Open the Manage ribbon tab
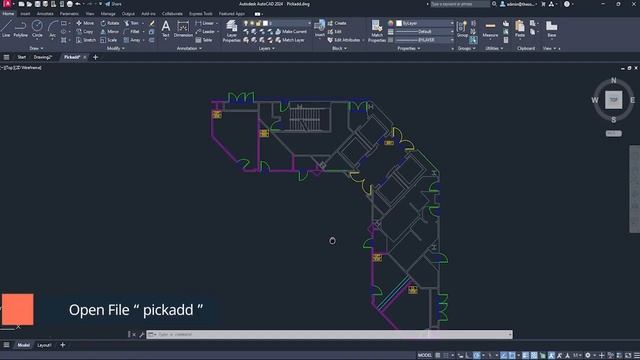Image resolution: width=640 pixels, height=360 pixels. pos(108,14)
